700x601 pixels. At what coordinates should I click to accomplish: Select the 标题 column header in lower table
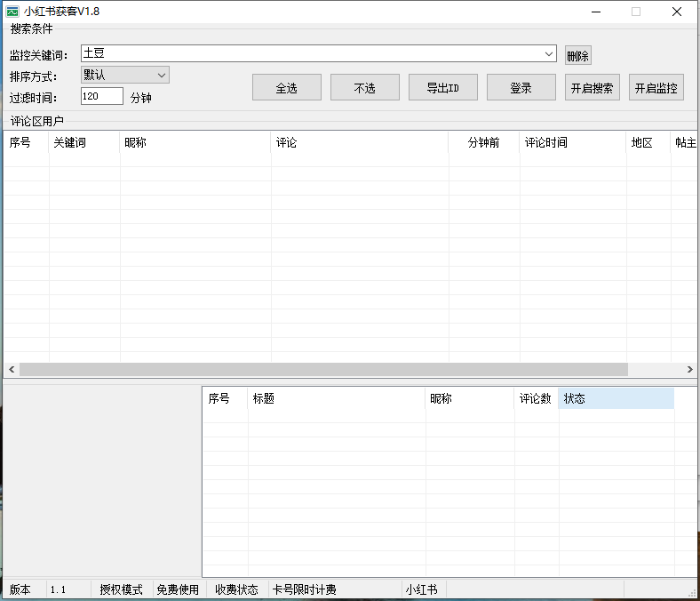point(336,399)
